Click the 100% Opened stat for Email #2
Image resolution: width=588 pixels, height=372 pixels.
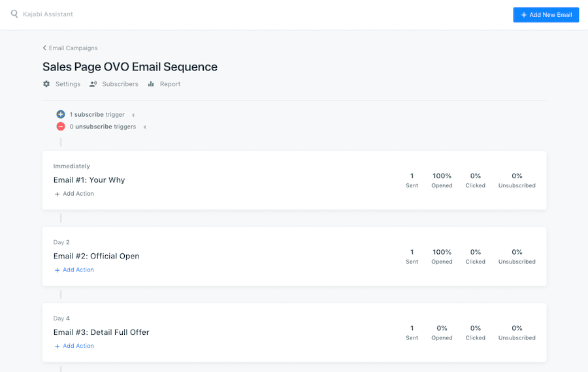click(442, 256)
